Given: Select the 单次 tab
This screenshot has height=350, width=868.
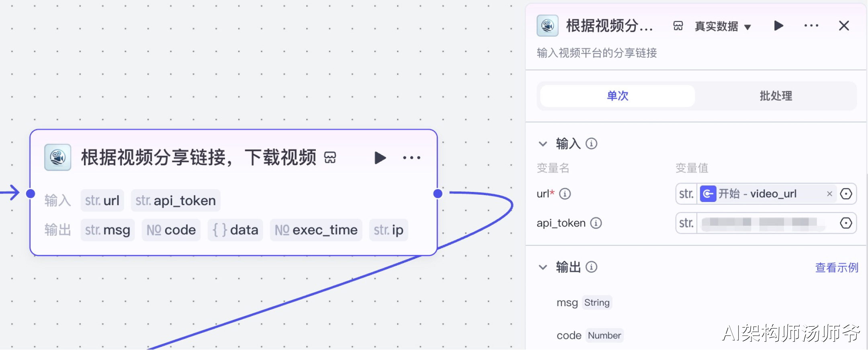Looking at the screenshot, I should 618,96.
